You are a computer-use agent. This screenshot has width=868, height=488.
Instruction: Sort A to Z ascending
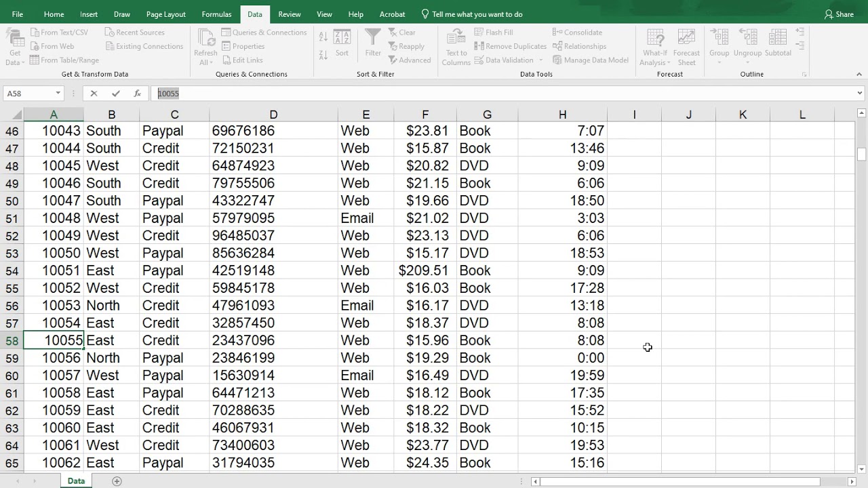point(323,37)
